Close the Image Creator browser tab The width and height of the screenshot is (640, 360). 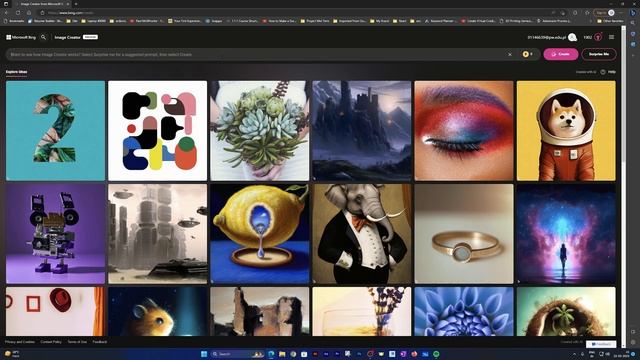click(68, 4)
